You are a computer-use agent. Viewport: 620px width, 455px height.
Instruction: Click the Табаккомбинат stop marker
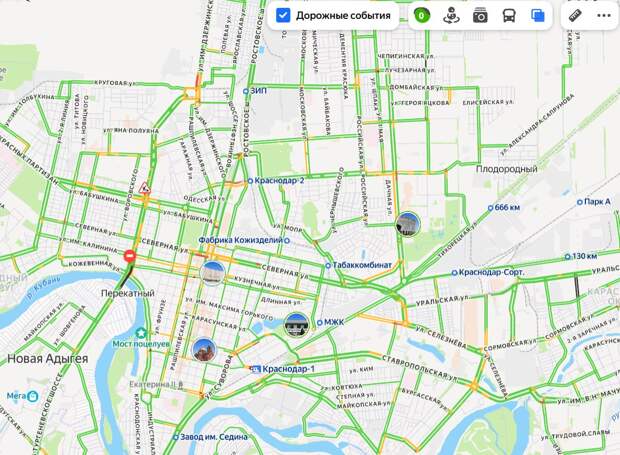328,266
